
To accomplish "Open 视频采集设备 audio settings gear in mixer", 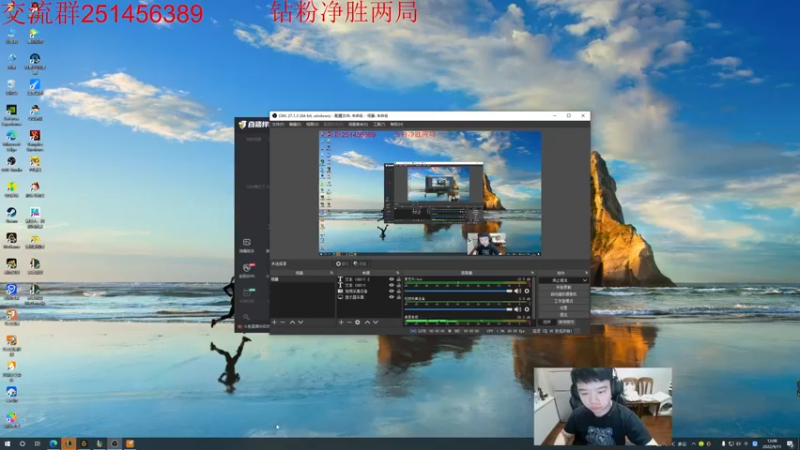I will coord(527,309).
